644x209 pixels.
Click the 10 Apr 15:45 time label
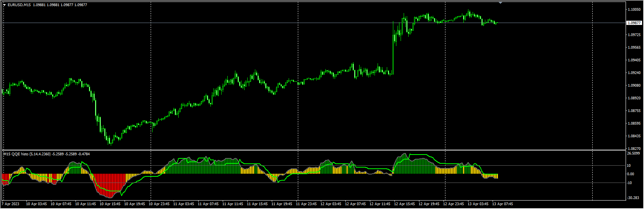point(110,204)
